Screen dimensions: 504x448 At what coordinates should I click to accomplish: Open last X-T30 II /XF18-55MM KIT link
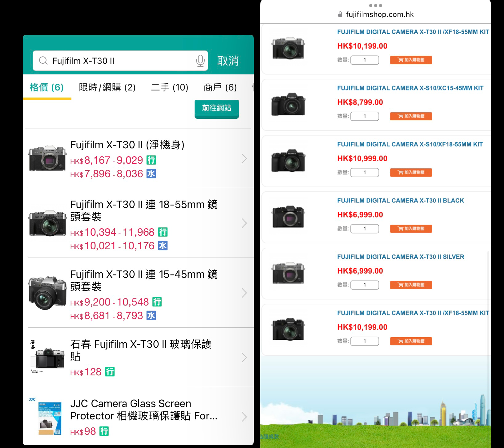413,313
